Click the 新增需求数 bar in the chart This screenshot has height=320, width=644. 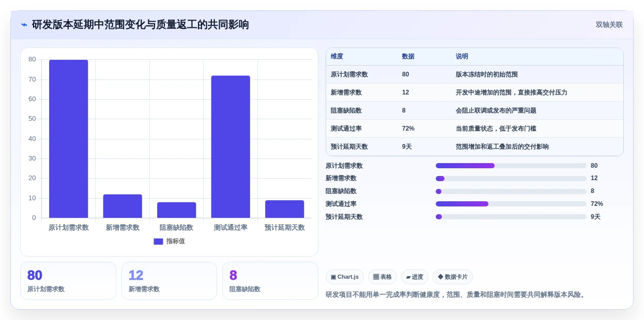122,206
